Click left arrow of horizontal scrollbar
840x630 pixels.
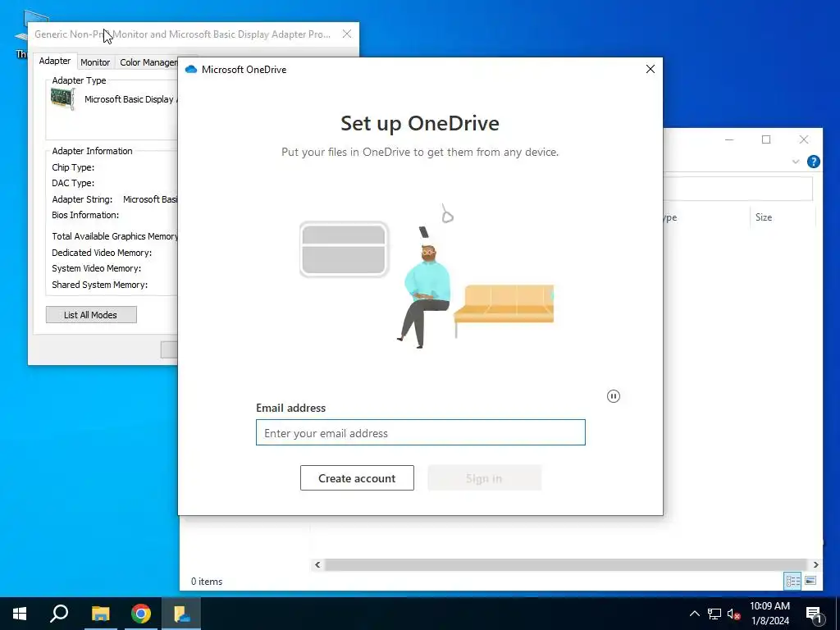coord(317,564)
